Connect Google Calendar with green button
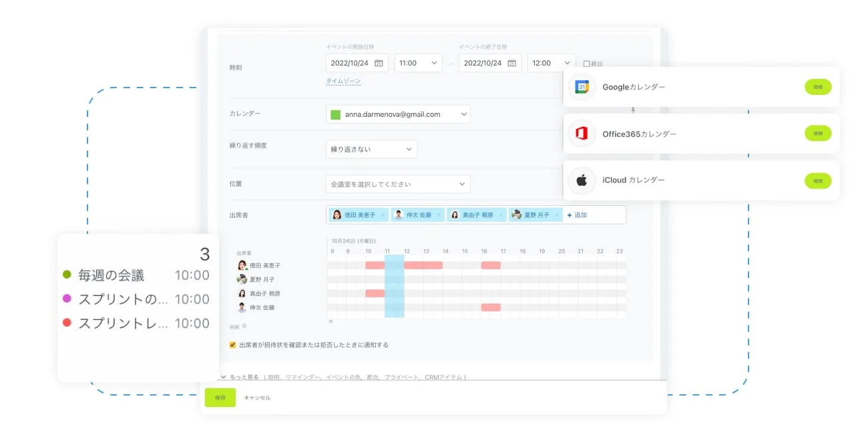This screenshot has width=868, height=441. [818, 87]
